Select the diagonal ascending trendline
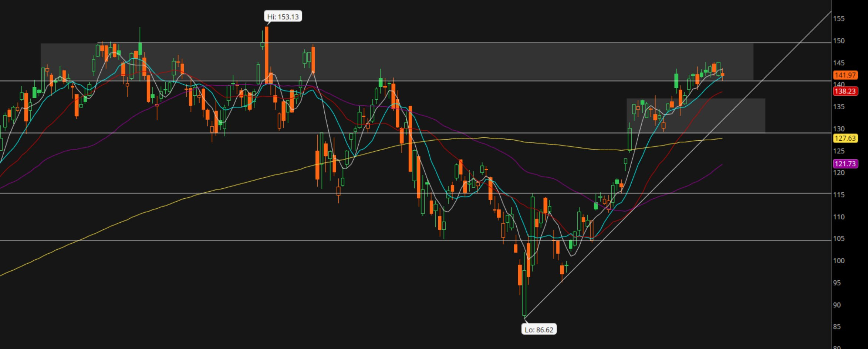Viewport: 868px width, 349px height. click(x=678, y=165)
